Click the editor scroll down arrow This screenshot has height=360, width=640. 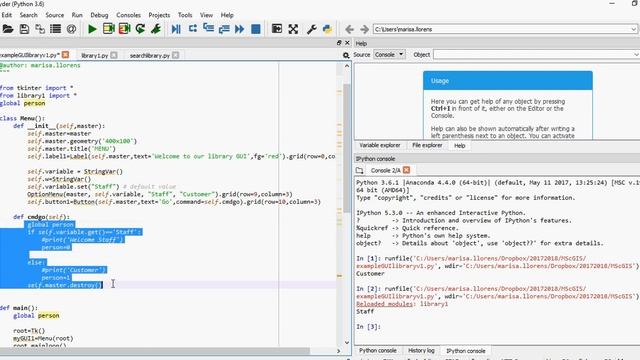(347, 342)
